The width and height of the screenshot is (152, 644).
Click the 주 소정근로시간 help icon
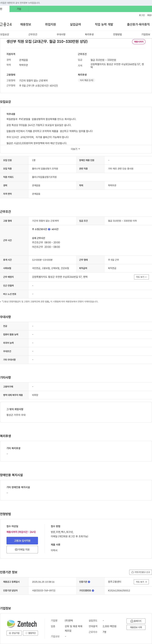(x=49, y=229)
